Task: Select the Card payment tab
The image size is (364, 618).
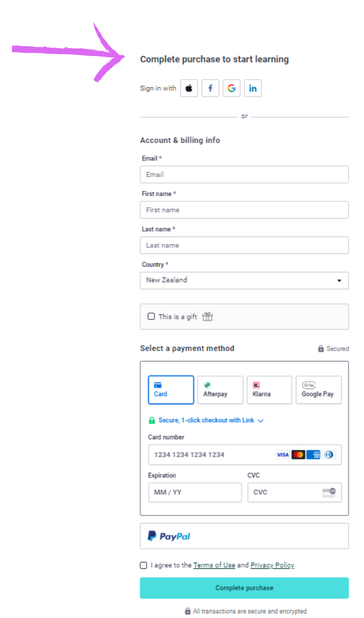Action: [171, 390]
